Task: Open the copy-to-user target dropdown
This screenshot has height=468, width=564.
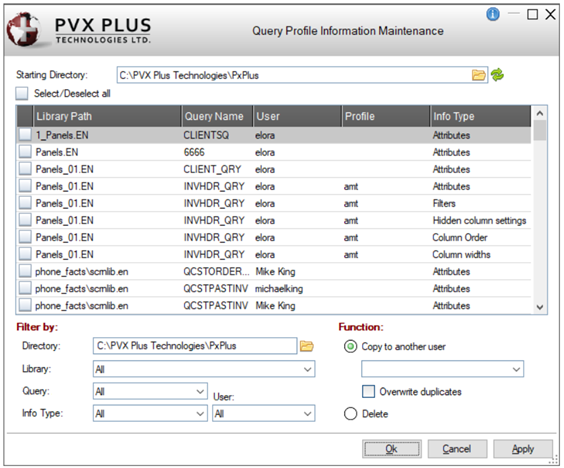Action: click(x=442, y=369)
